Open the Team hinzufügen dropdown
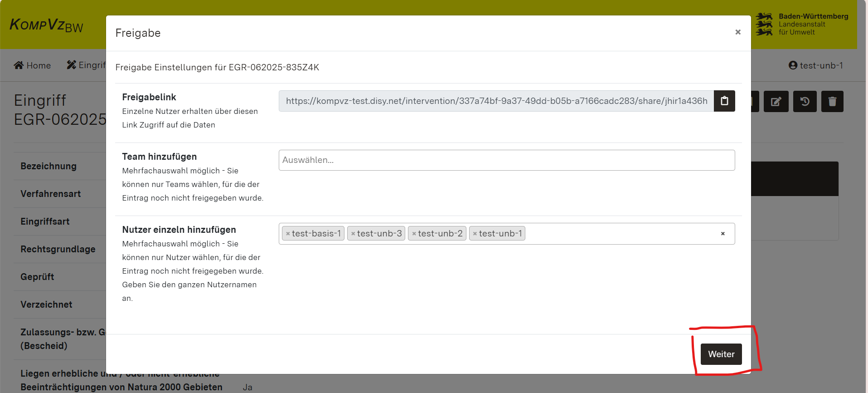 pyautogui.click(x=506, y=160)
